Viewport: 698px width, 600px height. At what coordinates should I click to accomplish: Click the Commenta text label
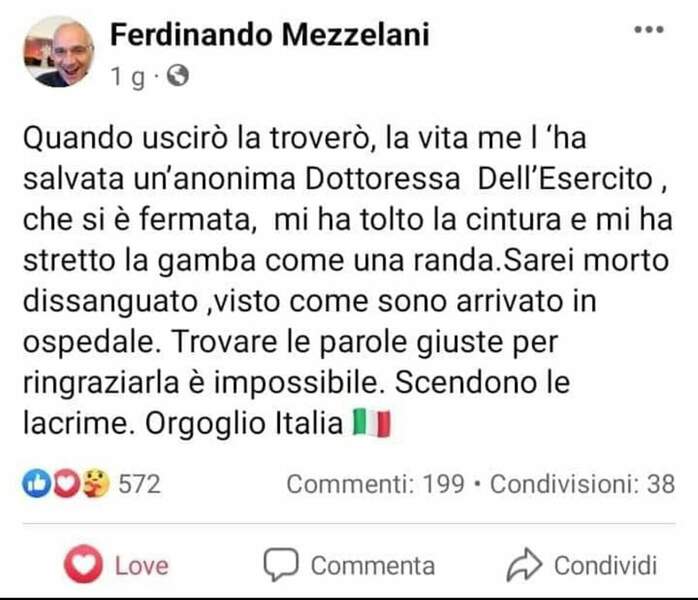click(372, 565)
